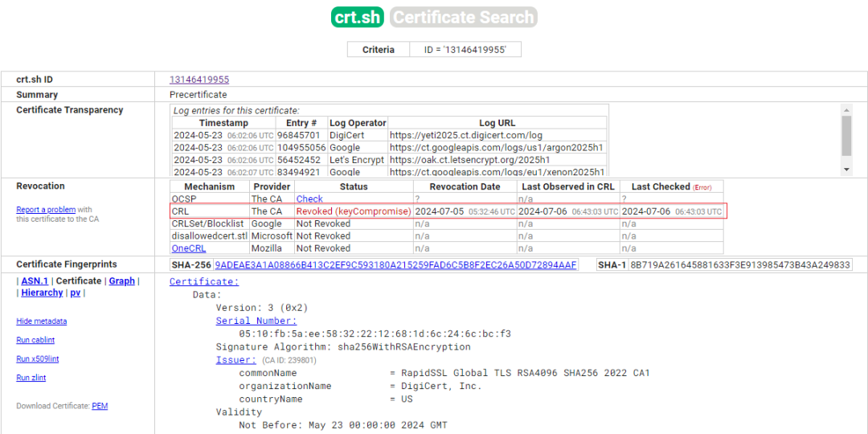Open the pv view link
Image resolution: width=868 pixels, height=434 pixels.
point(76,293)
